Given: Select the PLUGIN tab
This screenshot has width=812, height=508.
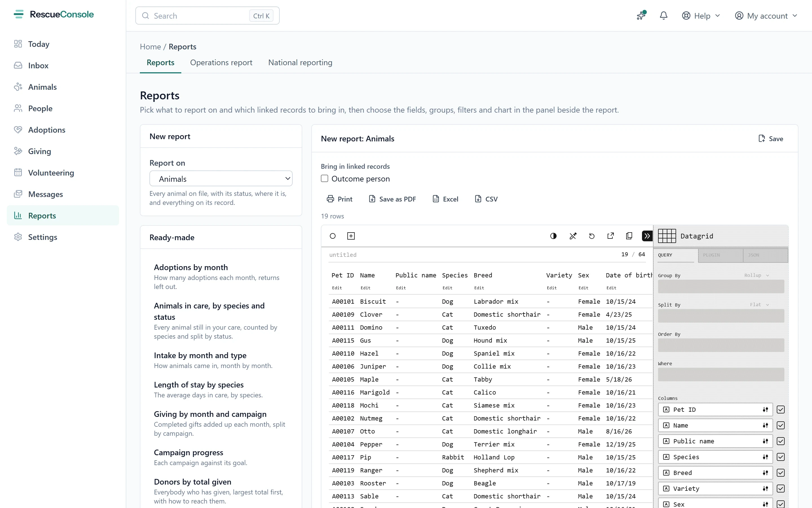Looking at the screenshot, I should pyautogui.click(x=720, y=255).
